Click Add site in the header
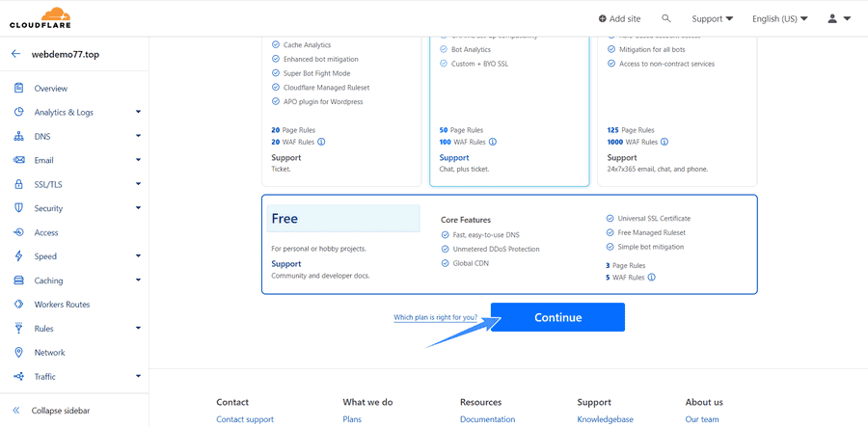 pyautogui.click(x=619, y=19)
